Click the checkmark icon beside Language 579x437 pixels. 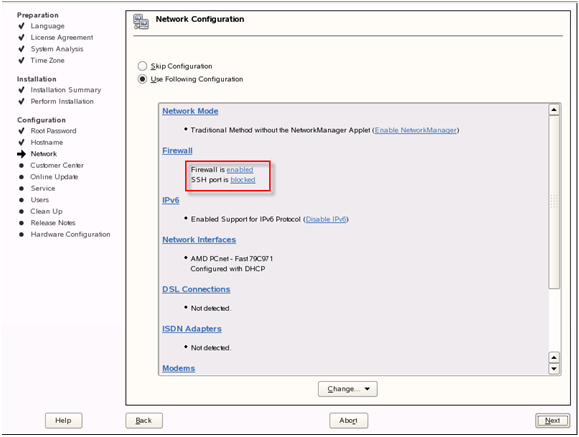(x=21, y=26)
